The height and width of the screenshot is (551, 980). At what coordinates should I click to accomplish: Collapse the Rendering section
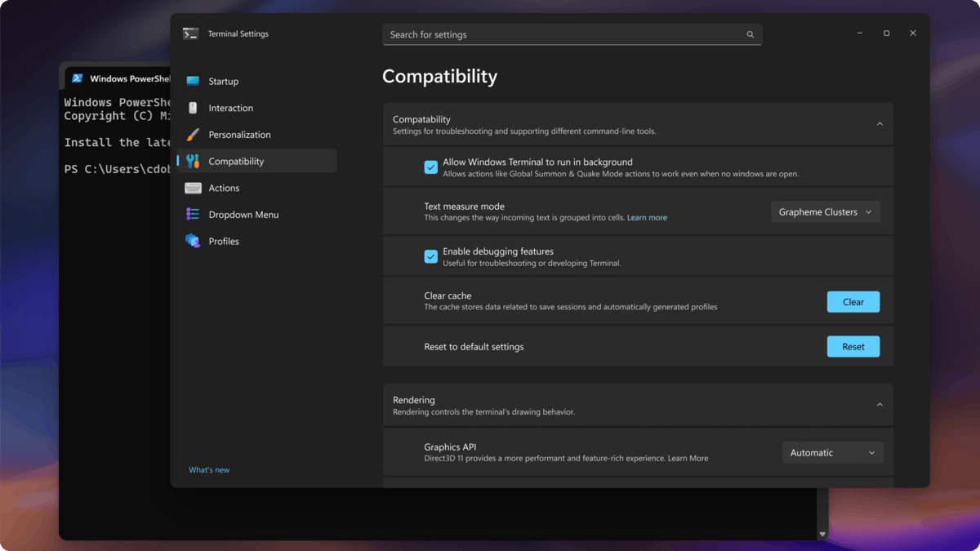pos(880,404)
